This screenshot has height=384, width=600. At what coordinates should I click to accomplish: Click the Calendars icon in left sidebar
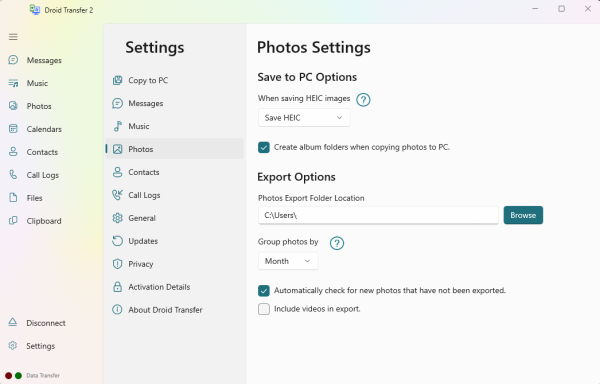13,129
